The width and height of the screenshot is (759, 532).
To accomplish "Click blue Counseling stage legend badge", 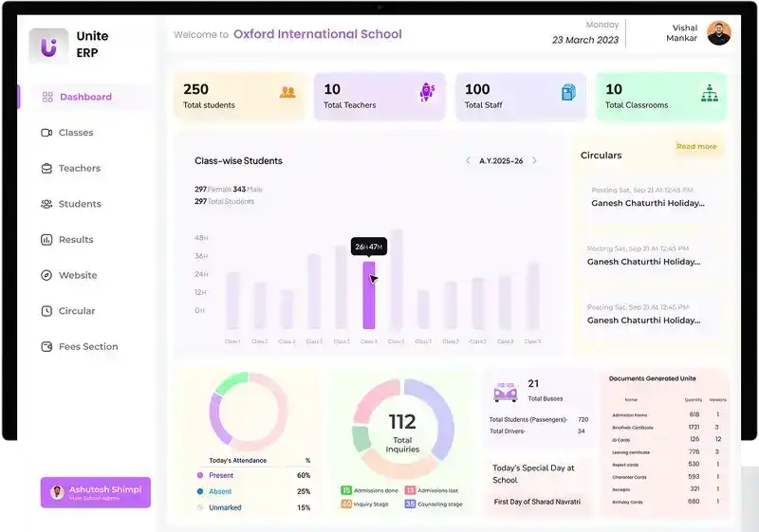I will click(x=410, y=504).
